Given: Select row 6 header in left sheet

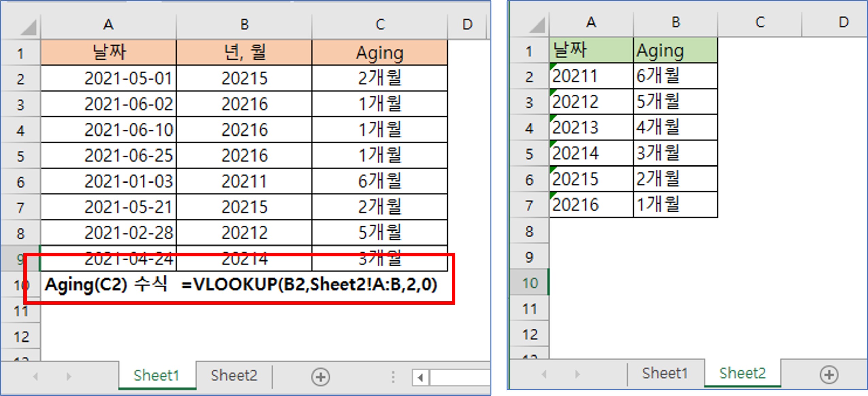Looking at the screenshot, I should point(20,182).
